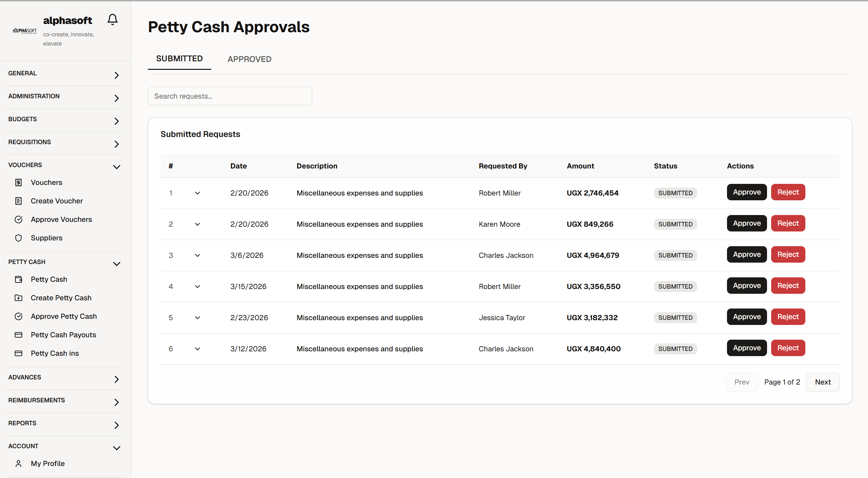This screenshot has width=868, height=478.
Task: Reject Charles Jackson's UGX 4,964,679 request
Action: pos(788,254)
